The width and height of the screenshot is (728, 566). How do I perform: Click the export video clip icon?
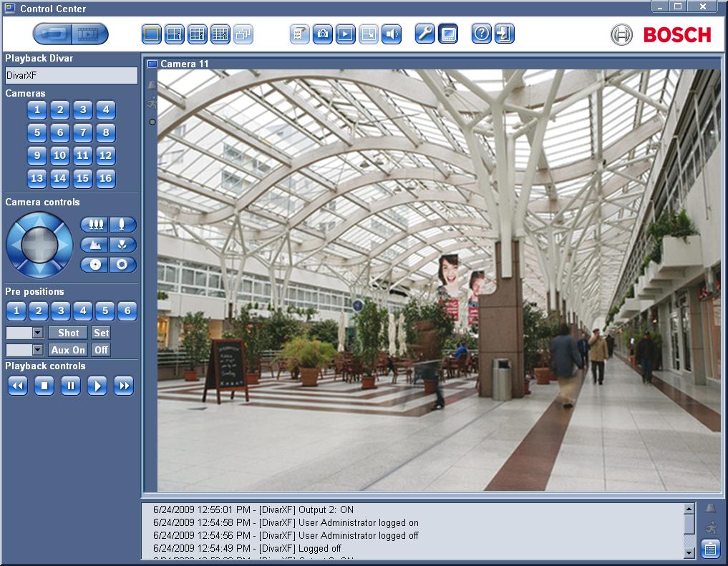[369, 34]
